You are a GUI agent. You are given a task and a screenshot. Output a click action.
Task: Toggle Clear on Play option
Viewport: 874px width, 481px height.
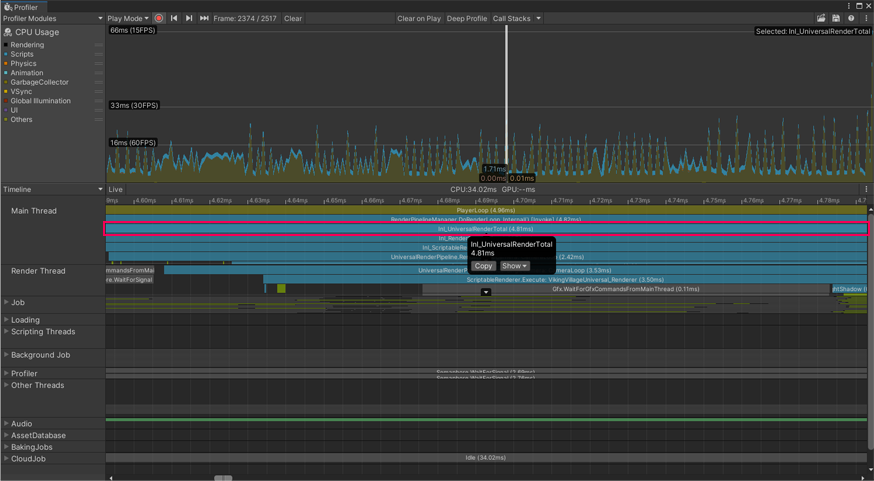point(419,18)
